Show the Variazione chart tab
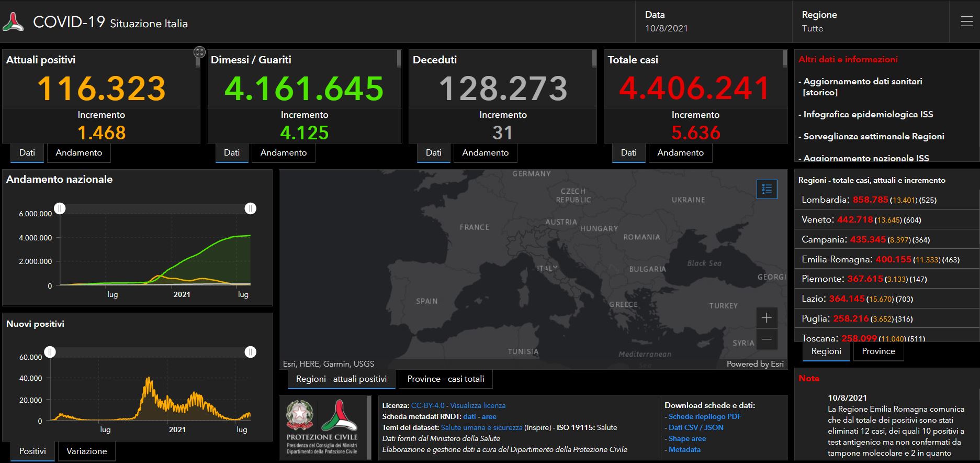The height and width of the screenshot is (463, 980). (x=86, y=451)
